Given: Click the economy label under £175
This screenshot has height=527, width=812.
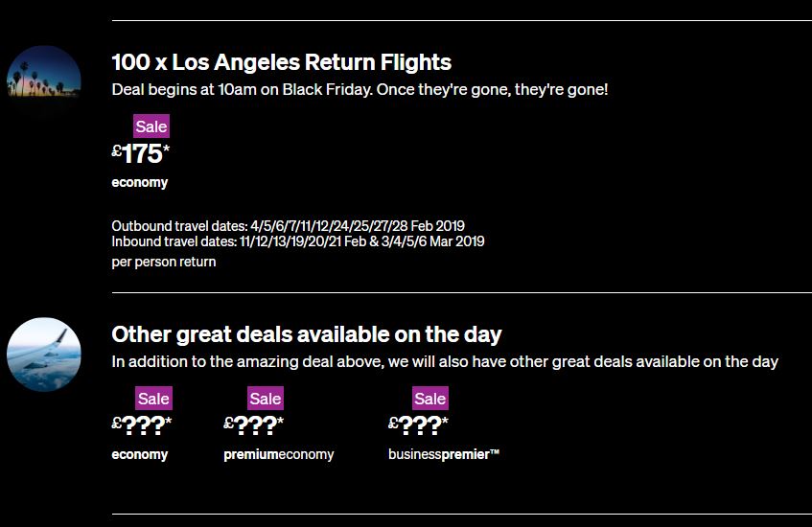Looking at the screenshot, I should 140,183.
